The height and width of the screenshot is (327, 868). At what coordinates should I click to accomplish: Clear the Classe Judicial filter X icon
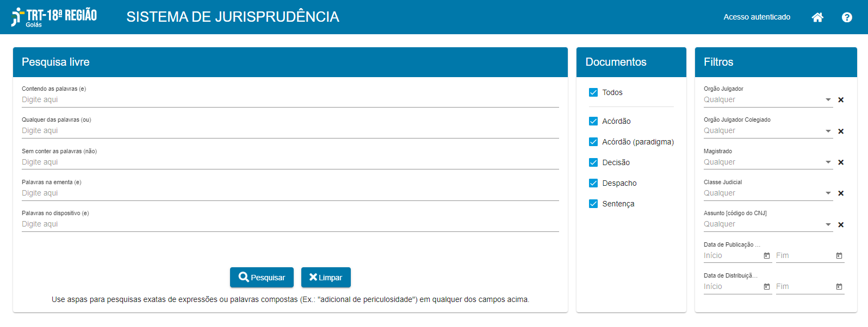click(841, 193)
